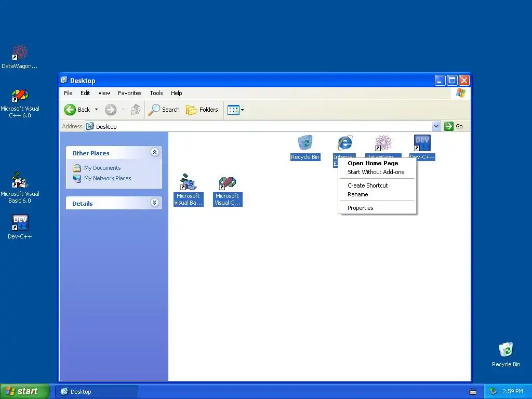
Task: Choose Properties from context menu
Action: coord(361,208)
